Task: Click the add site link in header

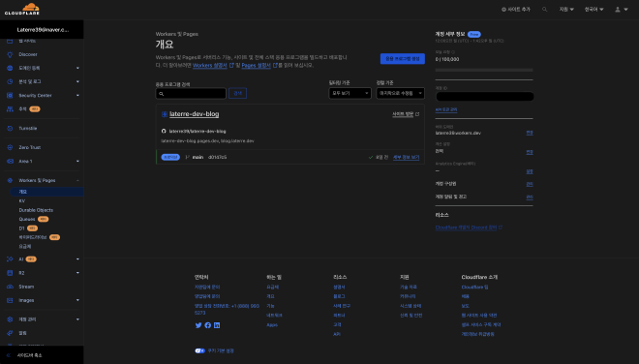Action: point(516,10)
